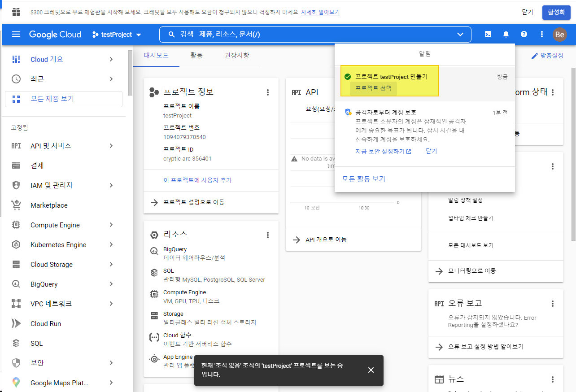
Task: Expand Cloud 개요 submenu chevron
Action: (111, 59)
